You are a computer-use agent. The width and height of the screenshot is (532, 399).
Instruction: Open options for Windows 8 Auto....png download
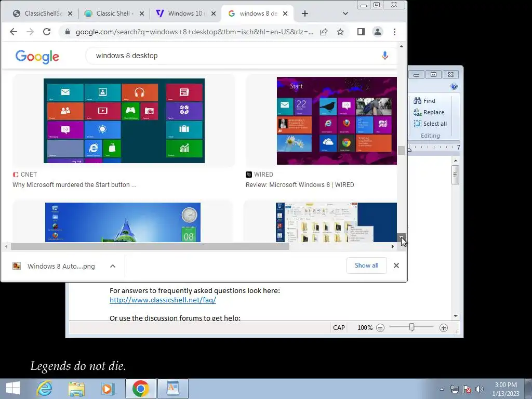click(113, 266)
